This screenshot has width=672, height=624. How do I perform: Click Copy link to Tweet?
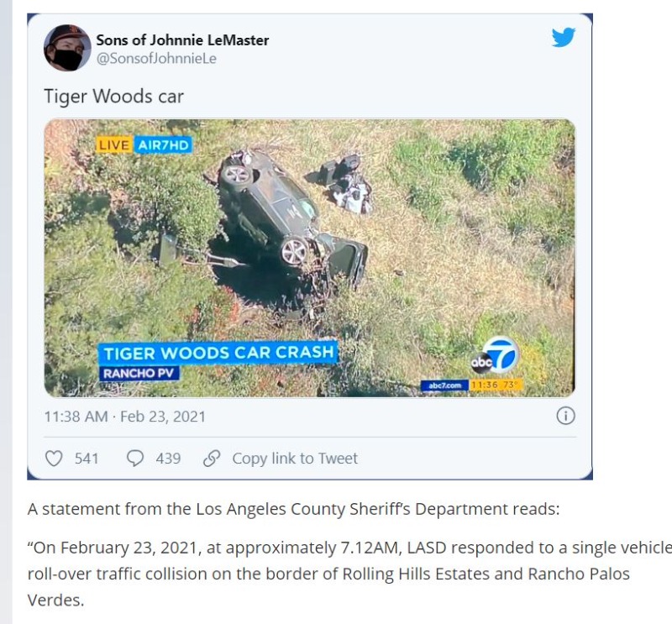pyautogui.click(x=295, y=459)
